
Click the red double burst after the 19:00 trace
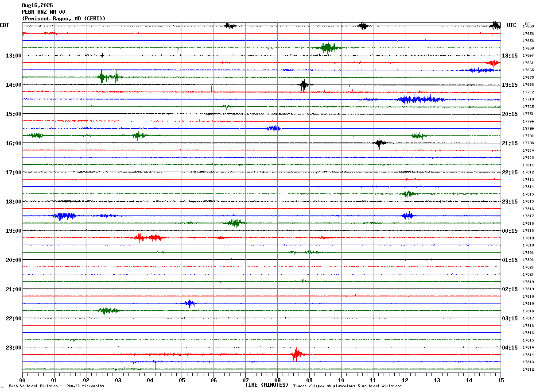(x=151, y=238)
